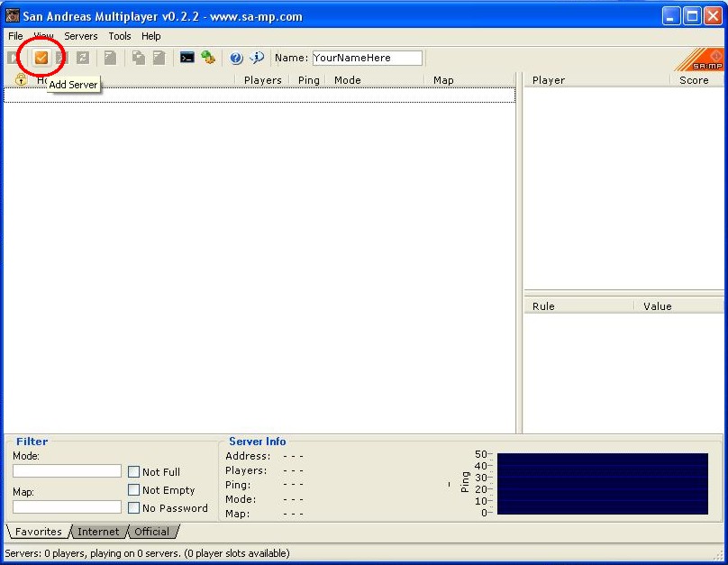
Task: Click the Filter group title
Action: coord(32,442)
